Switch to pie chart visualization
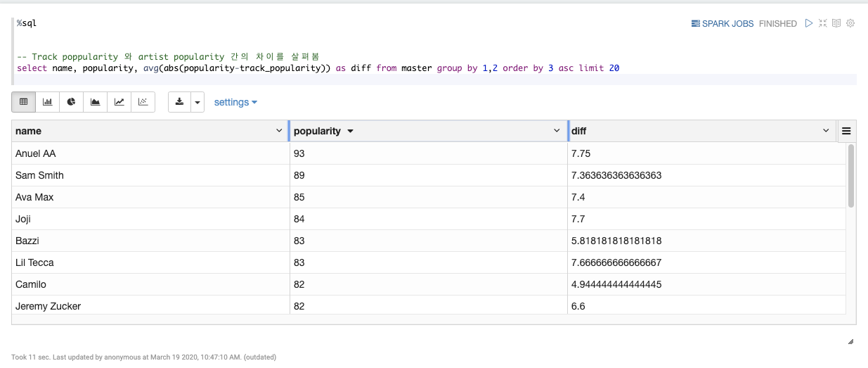Screen dimensions: 868x368 72,102
